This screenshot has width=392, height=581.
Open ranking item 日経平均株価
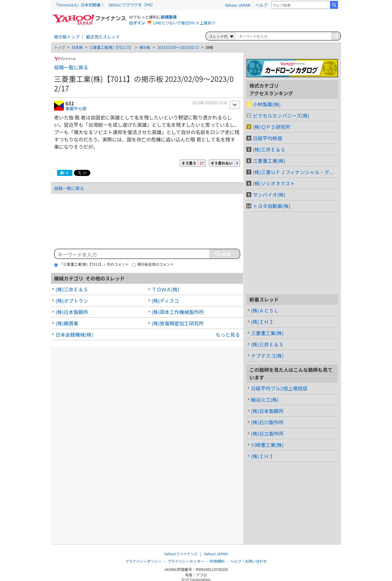(x=267, y=138)
